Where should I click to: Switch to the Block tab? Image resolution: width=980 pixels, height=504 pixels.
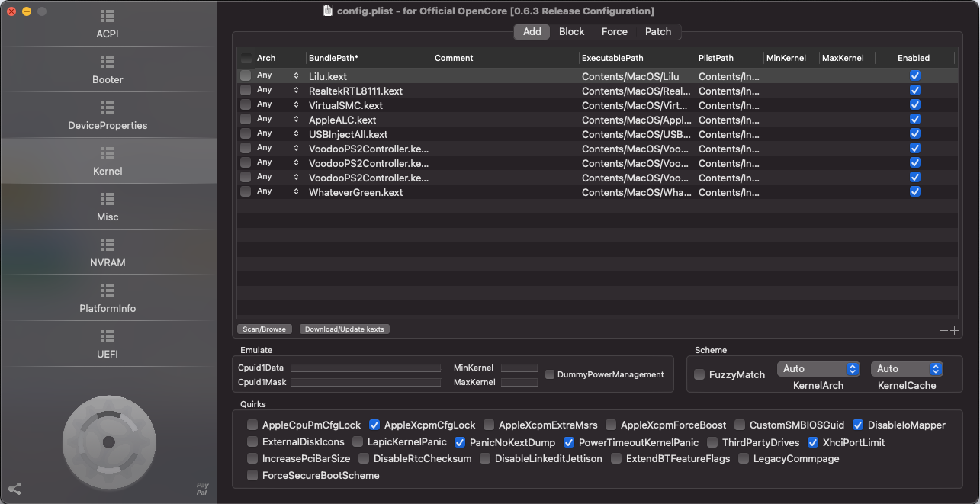[571, 31]
